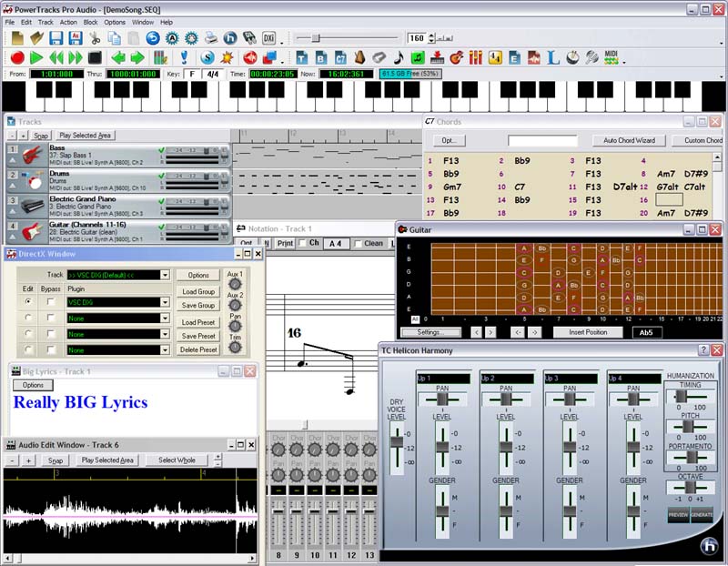Open the last plugin slot dropdown

(165, 350)
